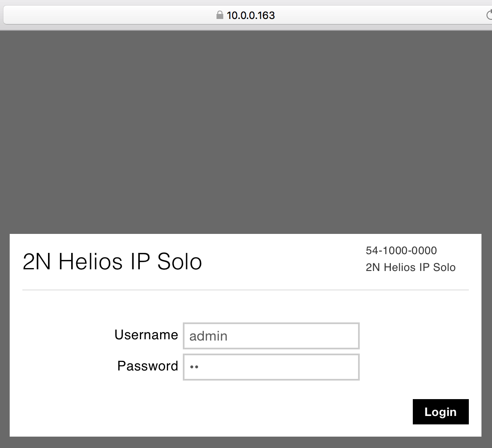The image size is (492, 448).
Task: Click the padlock icon in address bar
Action: (219, 16)
